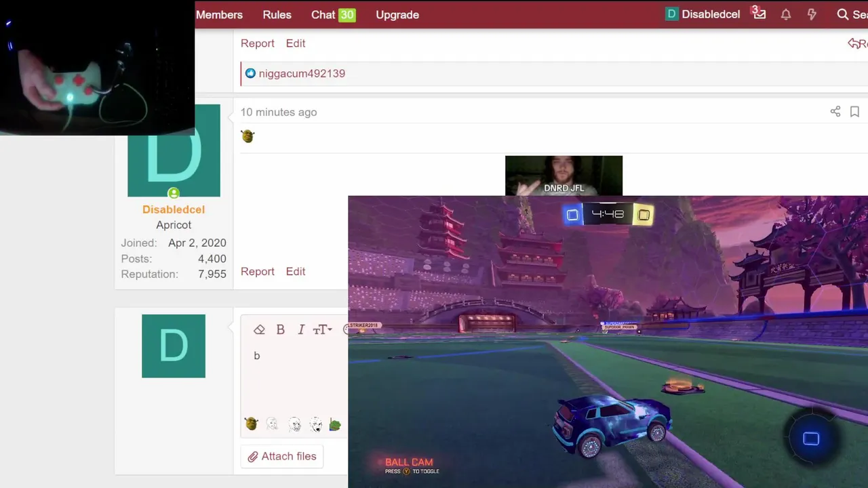Viewport: 868px width, 488px height.
Task: Click Report beneath the 10 minutes ago post
Action: point(258,271)
